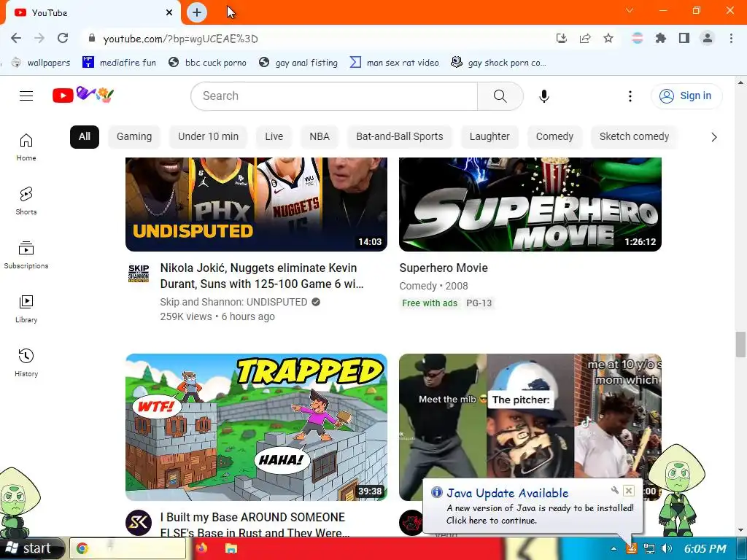This screenshot has height=560, width=747.
Task: Click the share page icon
Action: point(585,38)
